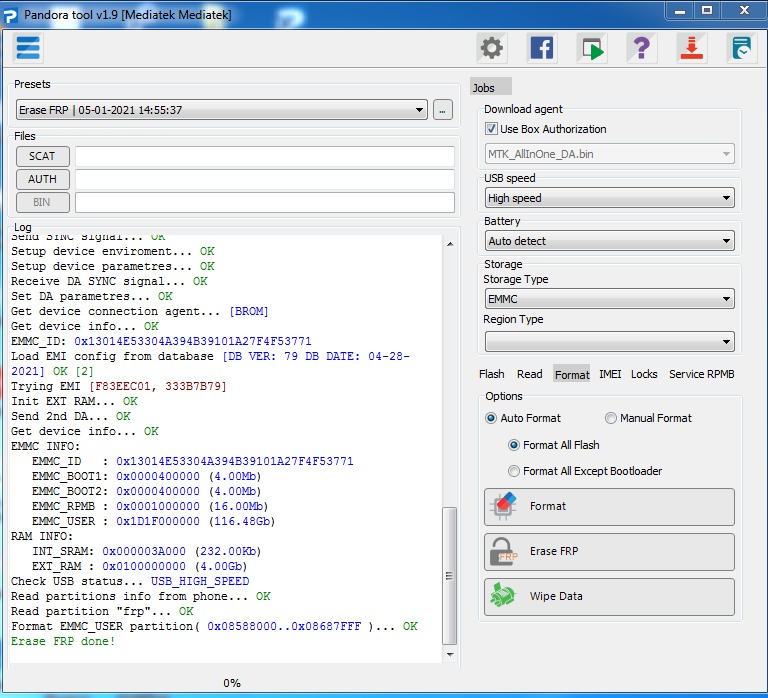Click the Wipe Data button
The width and height of the screenshot is (768, 698).
pyautogui.click(x=609, y=597)
